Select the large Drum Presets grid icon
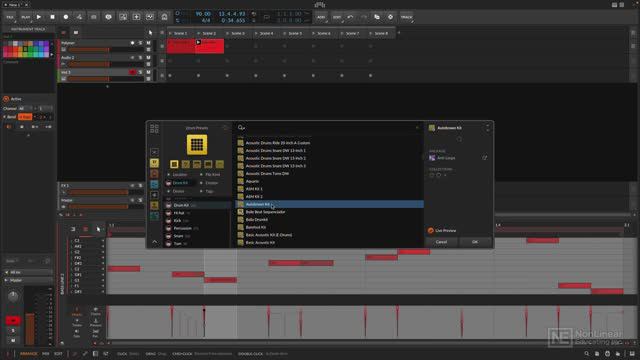The image size is (640, 360). (x=197, y=144)
